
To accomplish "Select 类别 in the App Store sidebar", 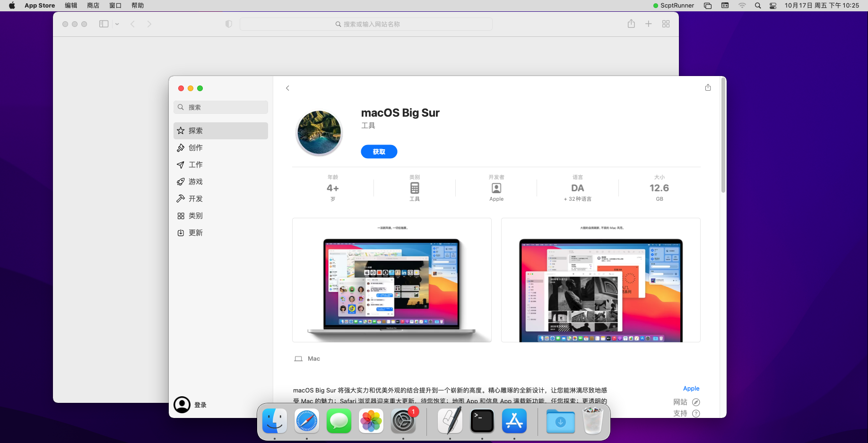I will click(221, 216).
